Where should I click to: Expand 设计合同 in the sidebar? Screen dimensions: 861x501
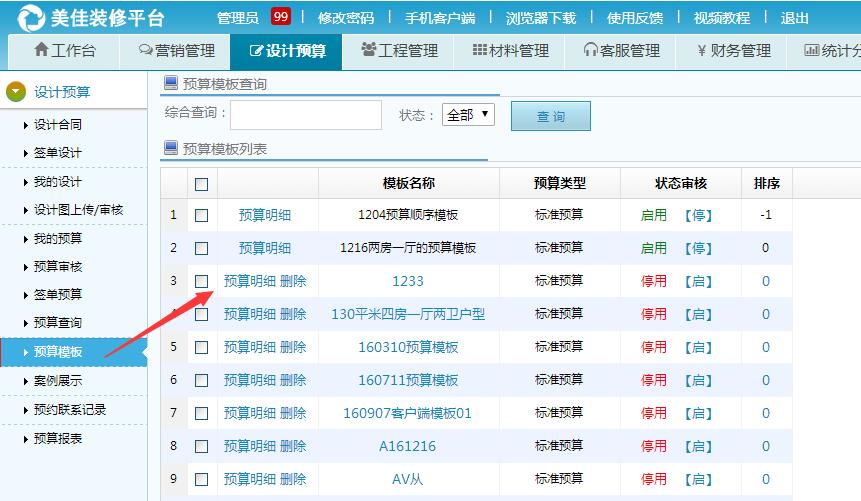58,125
